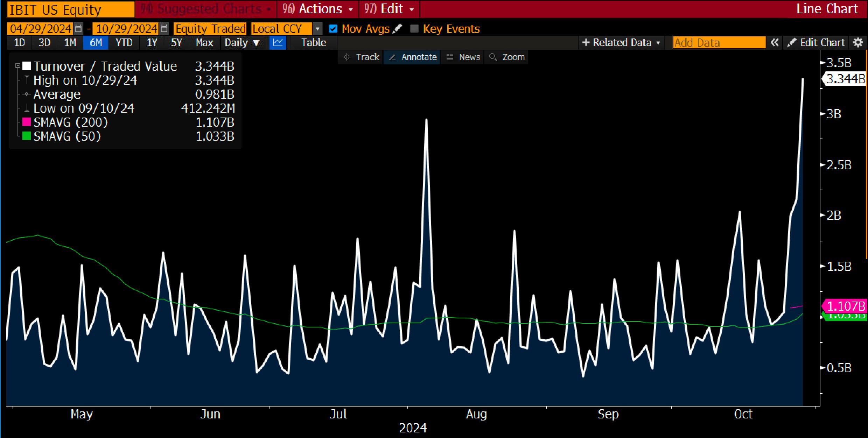Open end date calendar picker icon
This screenshot has height=438, width=868.
click(x=164, y=29)
